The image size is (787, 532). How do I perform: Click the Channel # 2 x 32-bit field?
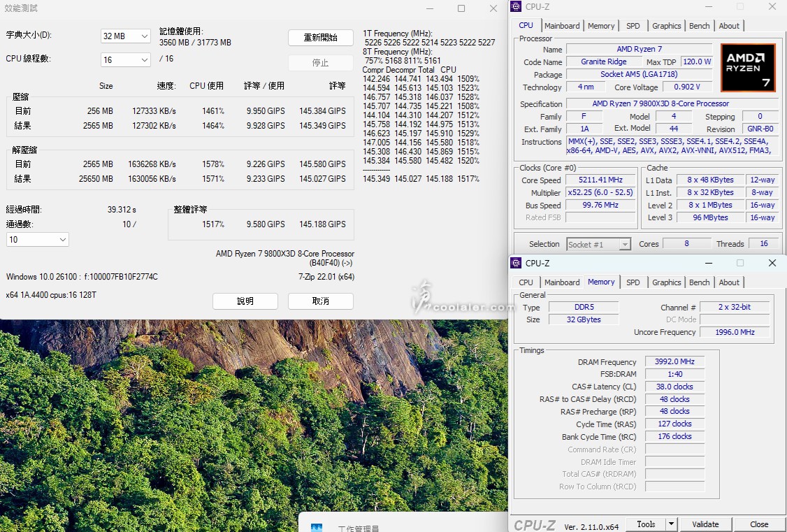point(735,307)
